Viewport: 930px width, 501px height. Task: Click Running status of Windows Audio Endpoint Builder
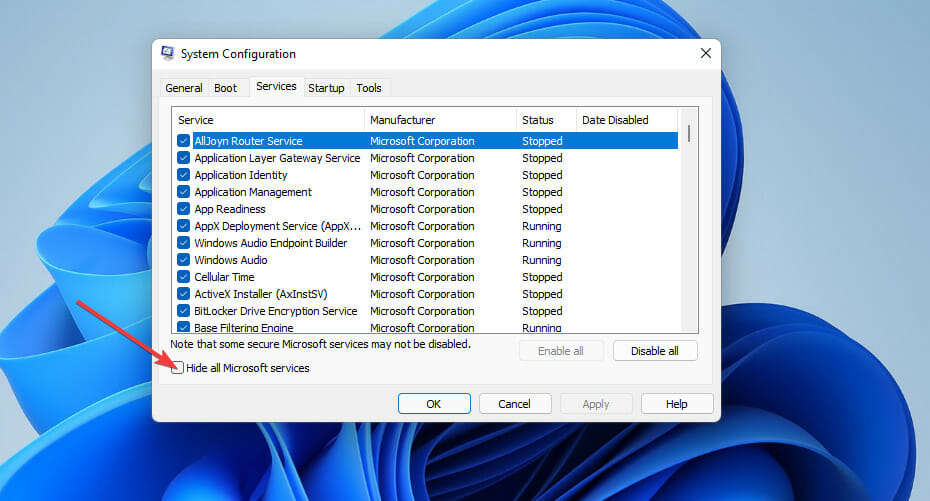point(542,243)
